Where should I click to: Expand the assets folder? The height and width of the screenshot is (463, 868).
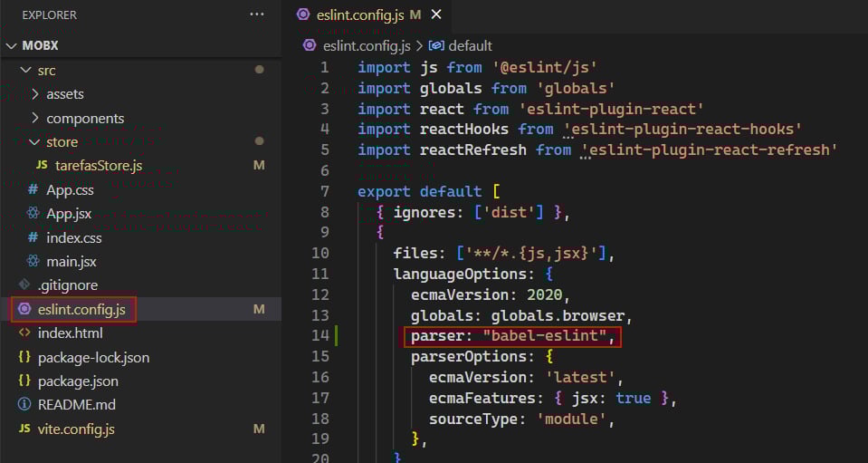35,94
